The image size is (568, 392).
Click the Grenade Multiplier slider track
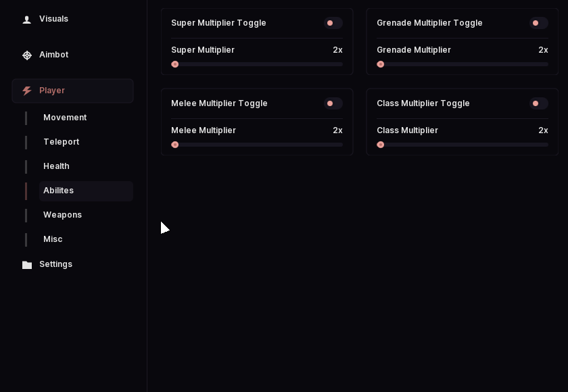point(463,64)
